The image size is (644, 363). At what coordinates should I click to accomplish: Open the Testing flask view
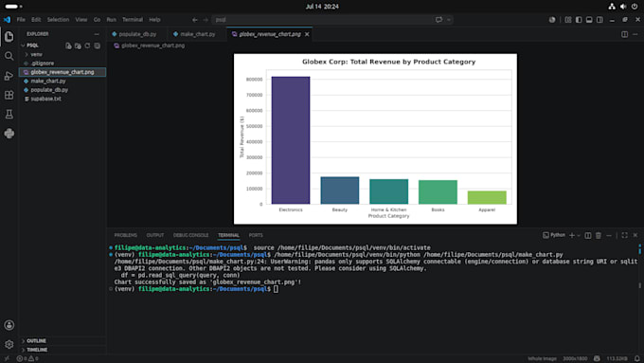(9, 115)
